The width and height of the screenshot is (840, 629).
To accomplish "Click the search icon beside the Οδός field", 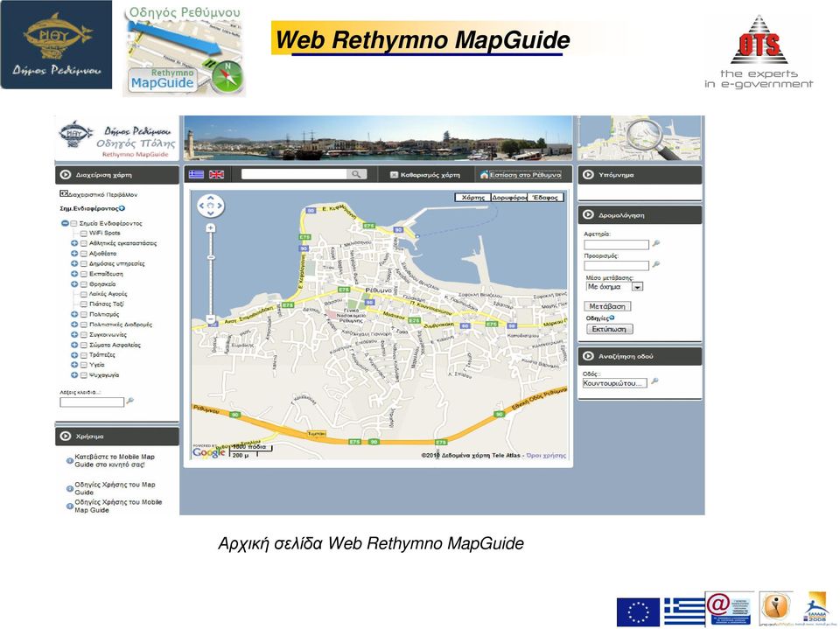I will (x=654, y=382).
